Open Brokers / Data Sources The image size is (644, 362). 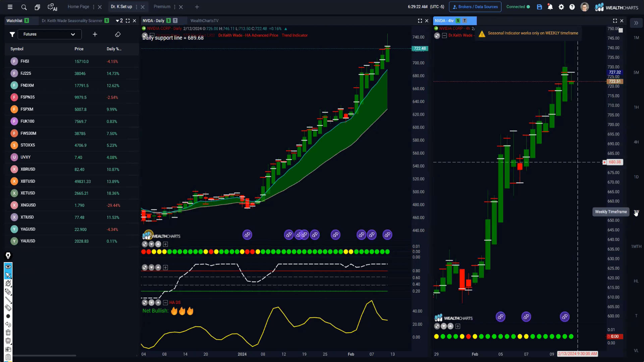[x=475, y=7]
